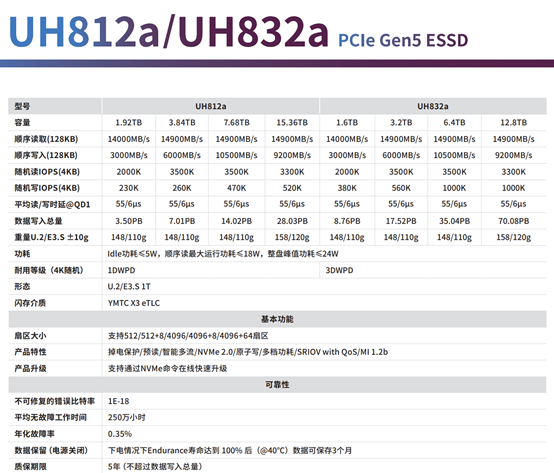Select the UH812a table header cell

point(211,106)
